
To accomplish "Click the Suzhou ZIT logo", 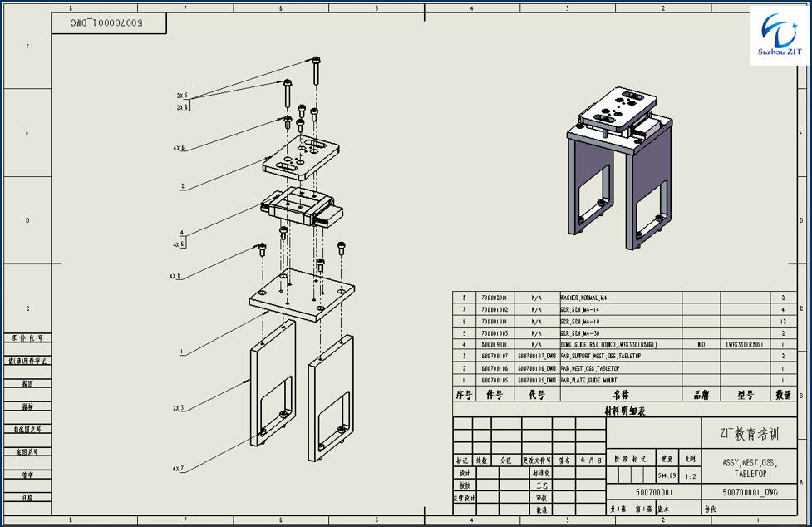I will [x=780, y=37].
